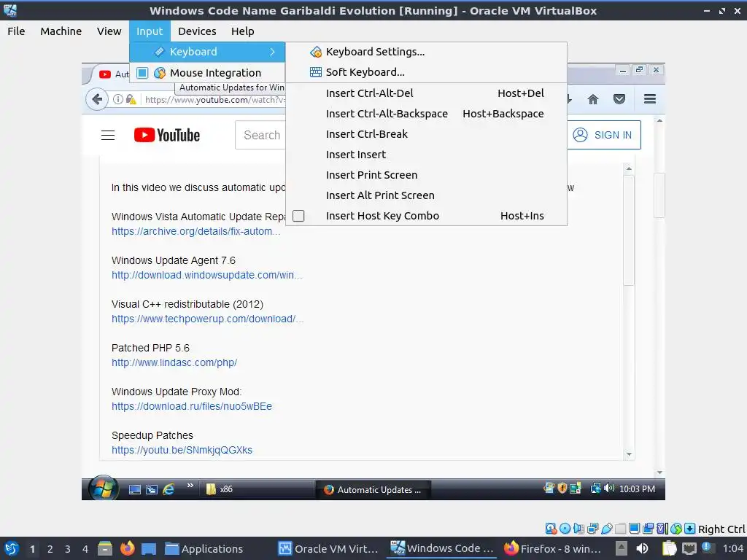This screenshot has height=560, width=747.
Task: Launch Internet Explorer from quick launch
Action: [x=169, y=489]
